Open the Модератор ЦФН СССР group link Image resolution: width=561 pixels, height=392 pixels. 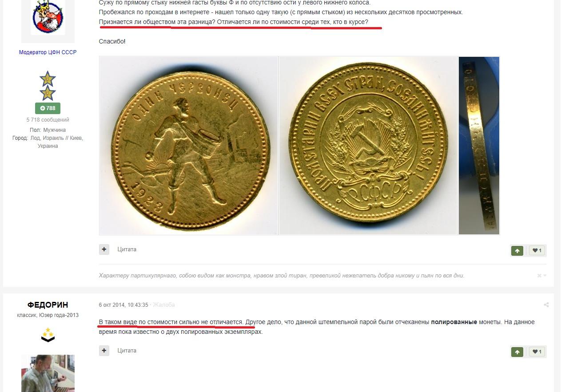coord(48,52)
